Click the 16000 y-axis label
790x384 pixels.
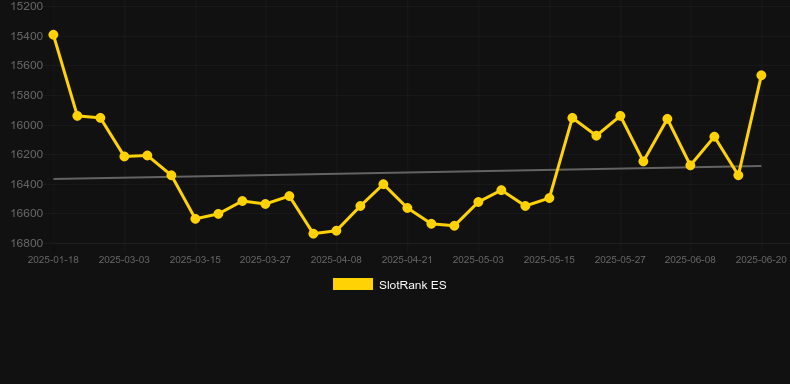coord(27,125)
